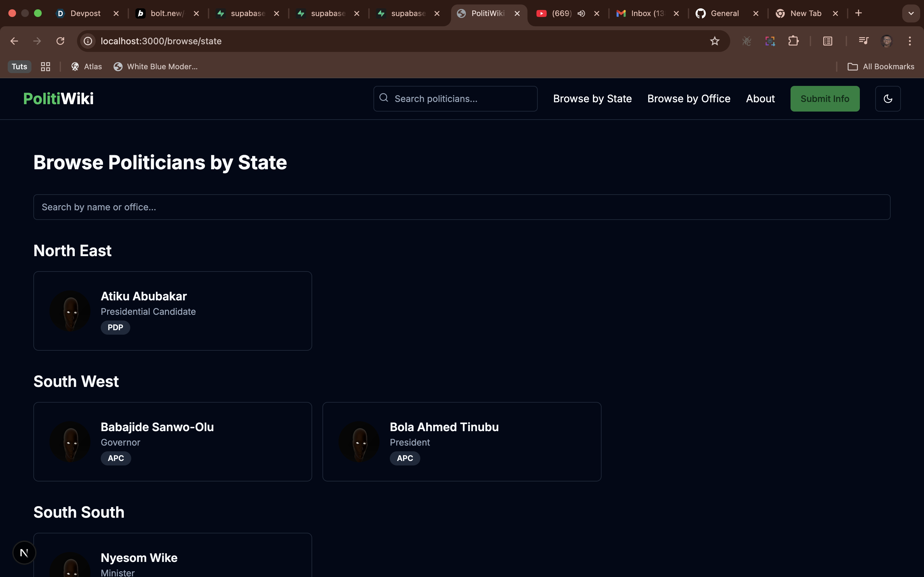Click the Submit Info button
924x577 pixels.
(825, 99)
